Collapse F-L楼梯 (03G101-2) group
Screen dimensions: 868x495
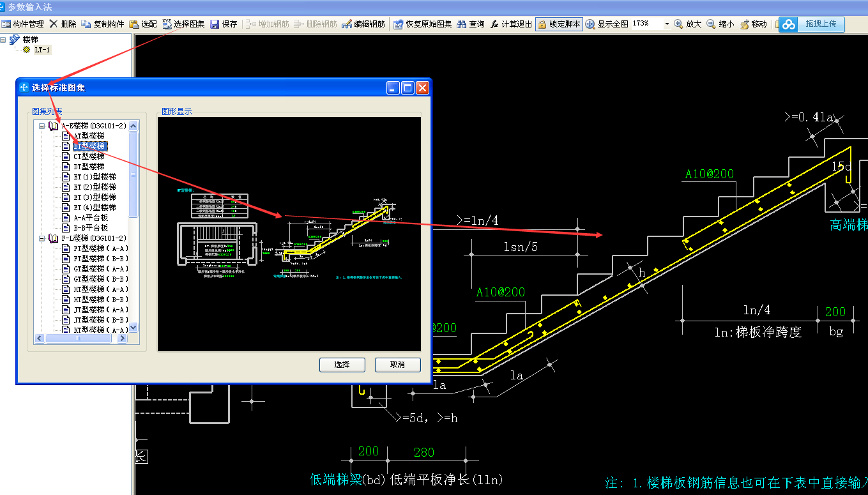tap(42, 238)
